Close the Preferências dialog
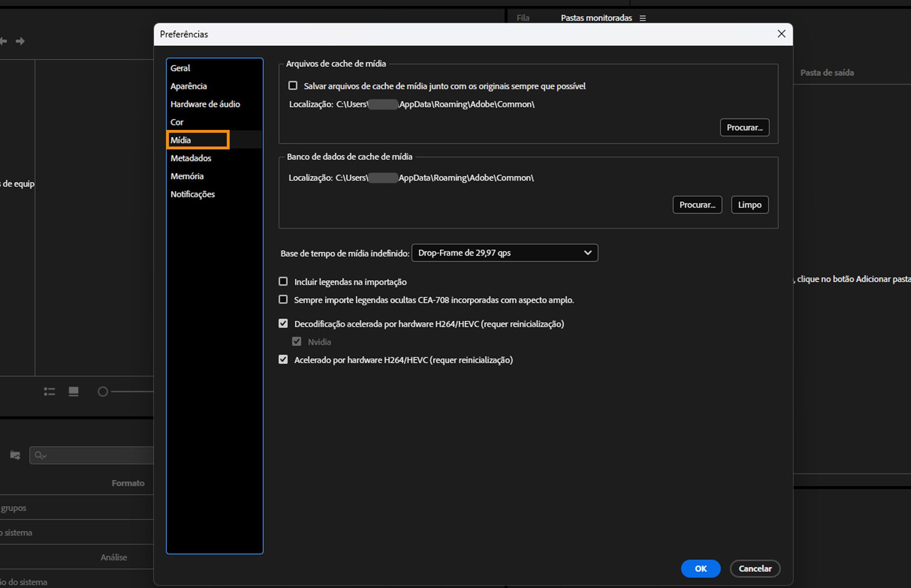 [781, 34]
